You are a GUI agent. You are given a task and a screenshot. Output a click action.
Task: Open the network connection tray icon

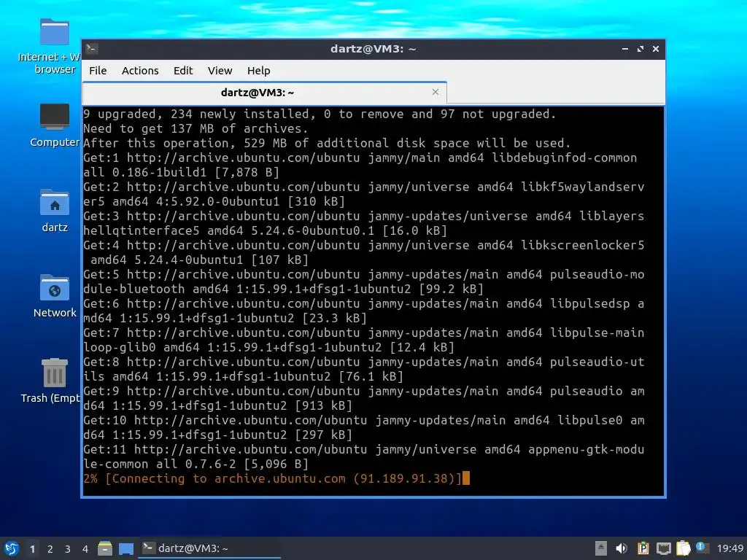[664, 548]
